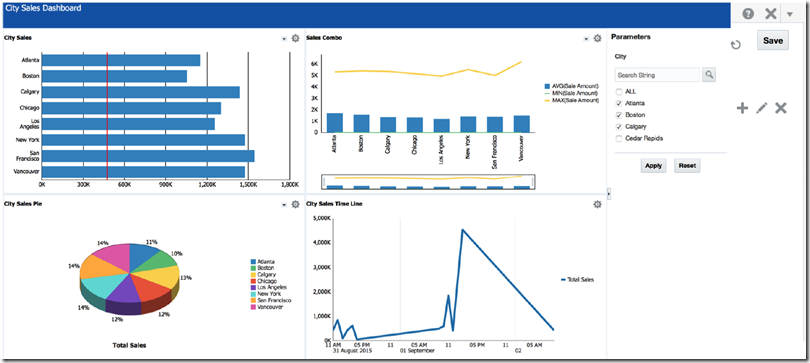Image resolution: width=810 pixels, height=363 pixels.
Task: Uncheck the Atlanta checkbox
Action: [x=619, y=103]
